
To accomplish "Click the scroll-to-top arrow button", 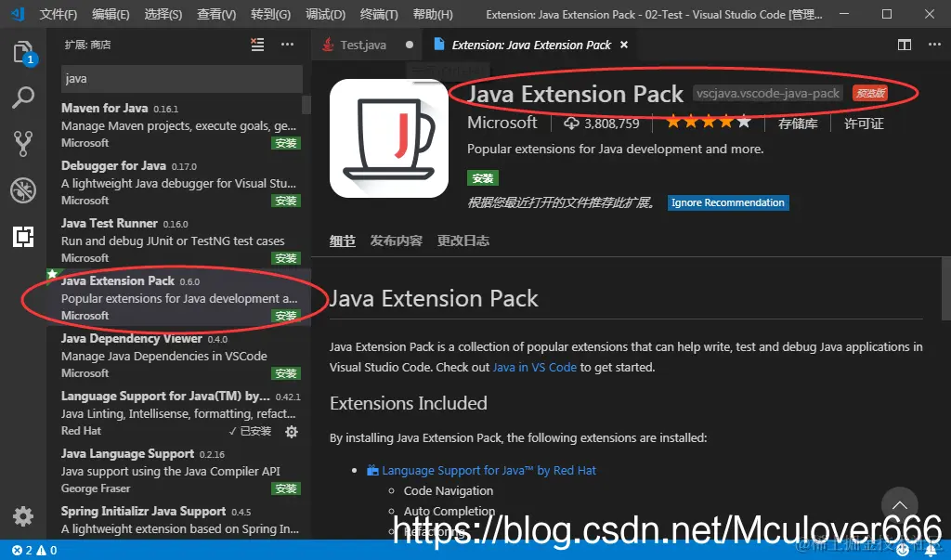I will point(899,505).
